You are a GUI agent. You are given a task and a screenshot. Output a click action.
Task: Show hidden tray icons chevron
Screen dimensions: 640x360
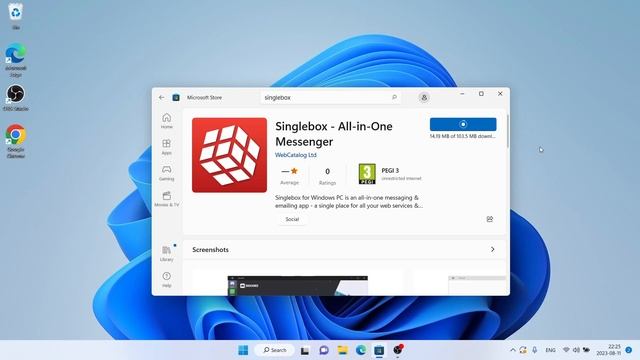point(513,350)
